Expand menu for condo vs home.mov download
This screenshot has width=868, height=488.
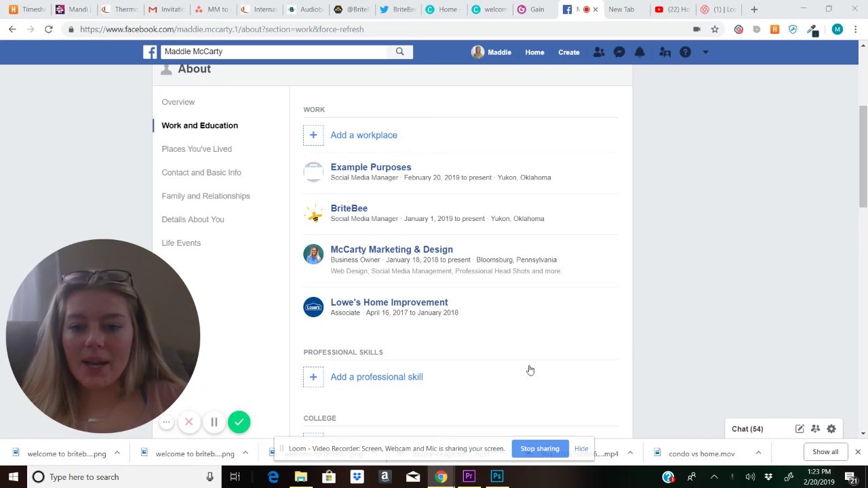(758, 453)
